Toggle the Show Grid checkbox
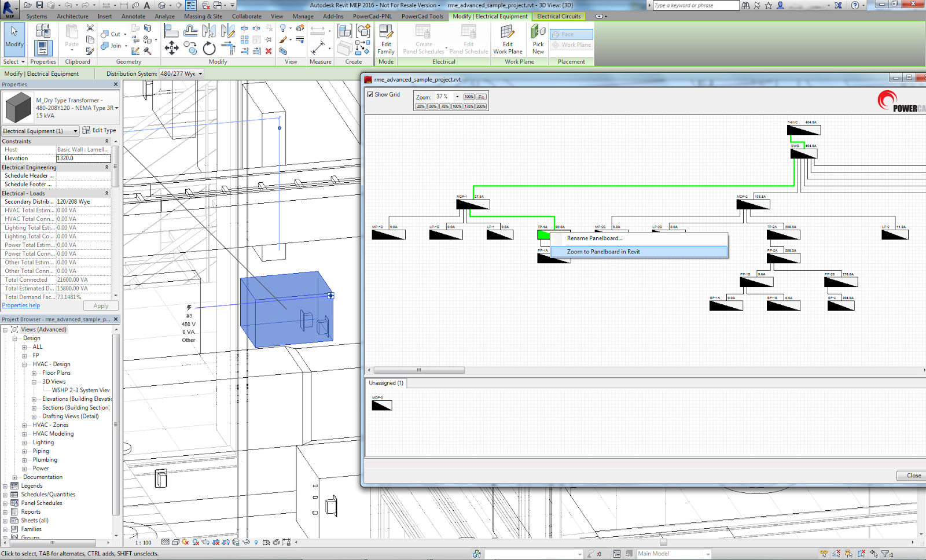The image size is (926, 560). 370,94
